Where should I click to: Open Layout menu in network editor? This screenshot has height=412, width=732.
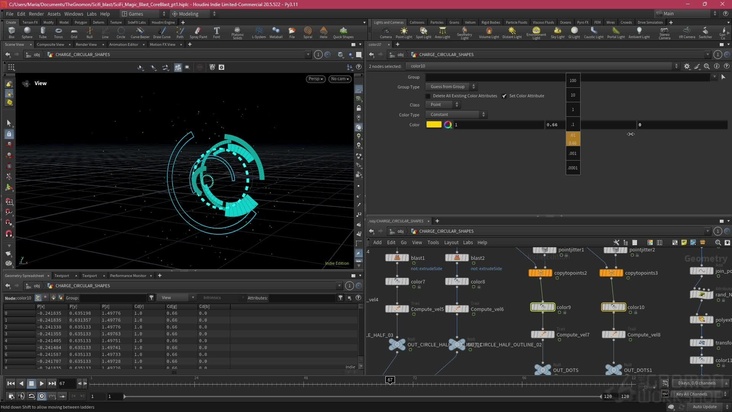[451, 242]
